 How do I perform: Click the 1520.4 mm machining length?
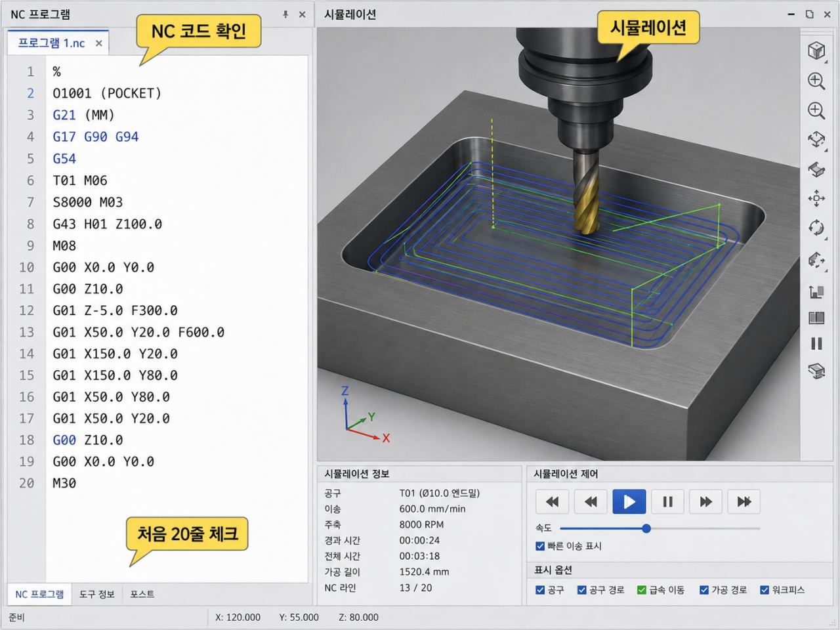tap(424, 572)
